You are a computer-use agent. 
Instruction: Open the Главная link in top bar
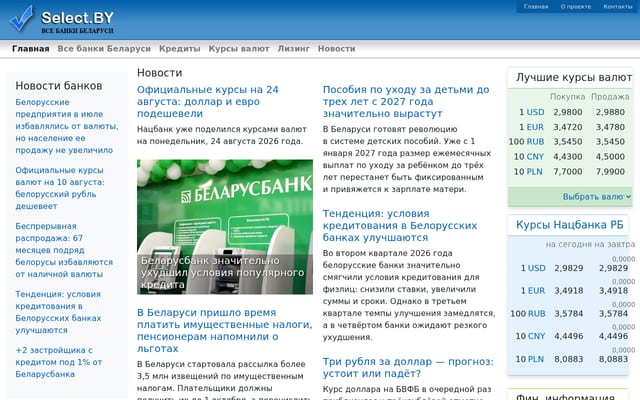pos(536,7)
